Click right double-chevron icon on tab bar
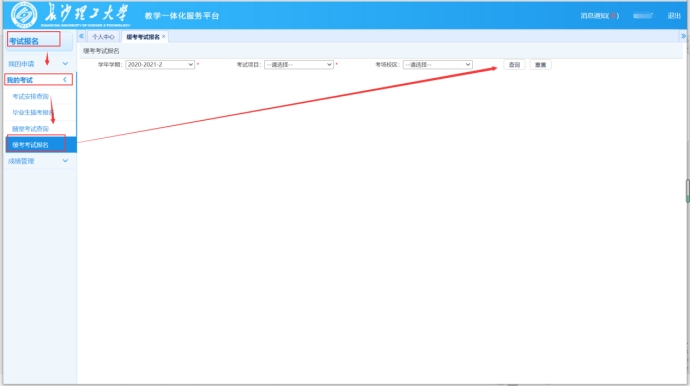 click(x=684, y=36)
